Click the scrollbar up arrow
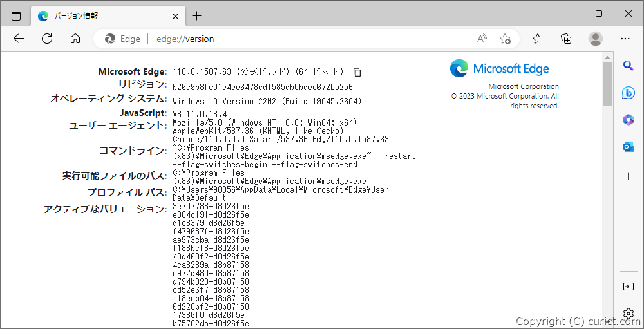 tap(607, 56)
